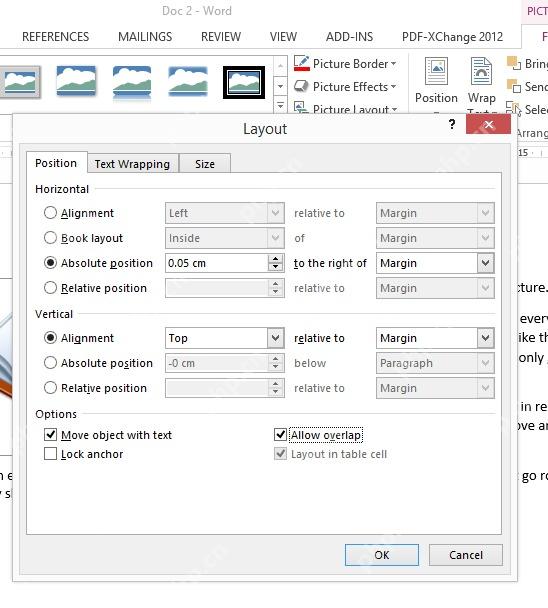The image size is (548, 608).
Task: Select Vertical Relative position radio button
Action: pyautogui.click(x=50, y=388)
